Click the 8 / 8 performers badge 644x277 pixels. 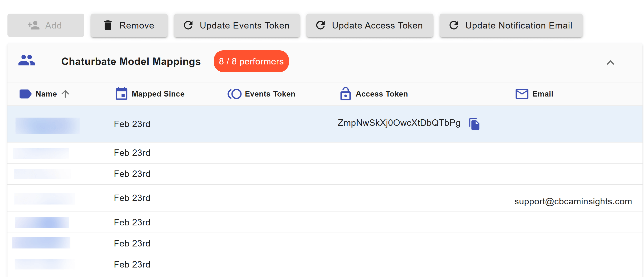click(251, 61)
